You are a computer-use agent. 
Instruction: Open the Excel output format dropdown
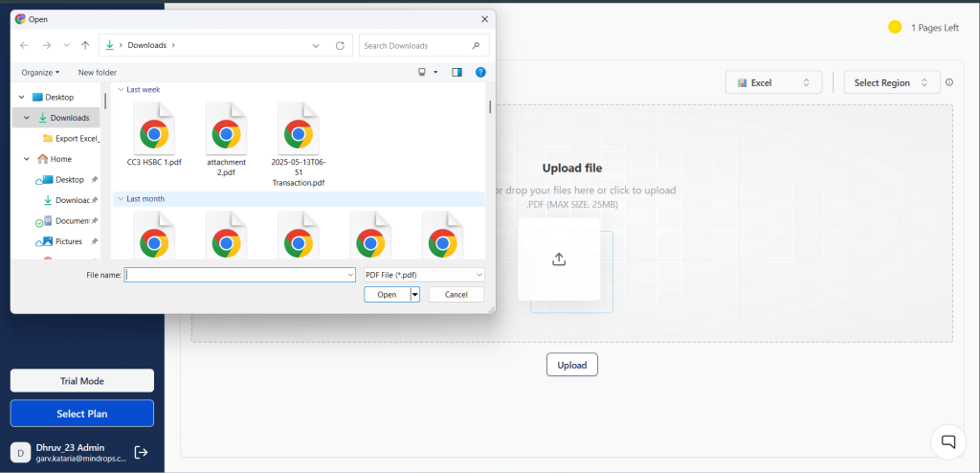coord(773,82)
